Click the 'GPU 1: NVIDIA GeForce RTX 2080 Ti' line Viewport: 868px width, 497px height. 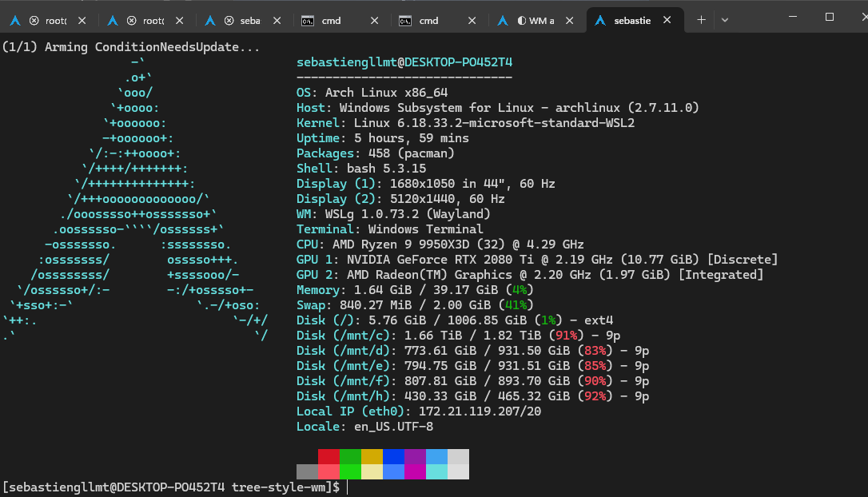coord(537,259)
